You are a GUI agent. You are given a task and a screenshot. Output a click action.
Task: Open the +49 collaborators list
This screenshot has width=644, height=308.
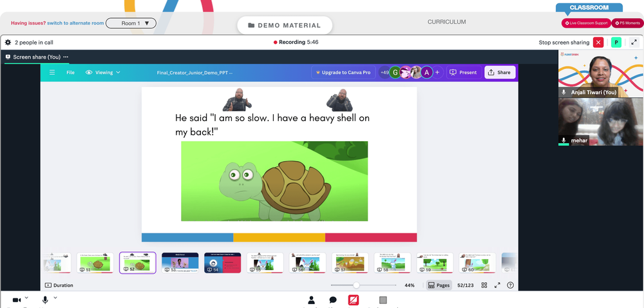click(384, 72)
